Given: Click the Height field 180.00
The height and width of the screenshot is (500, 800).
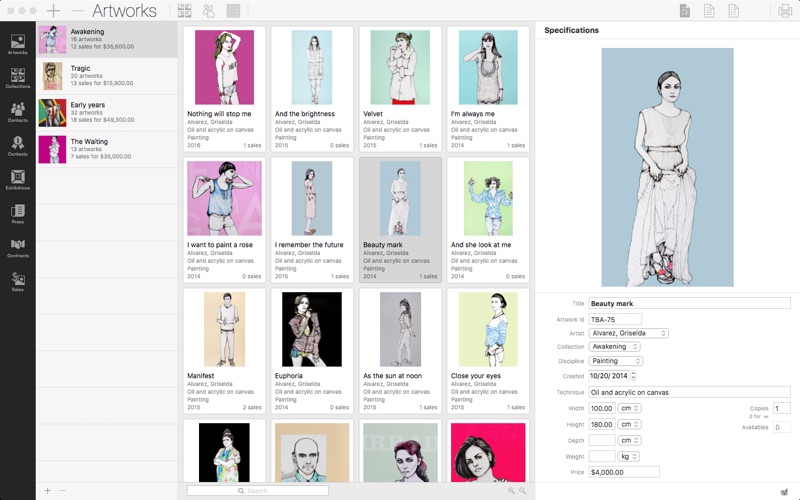Looking at the screenshot, I should coord(602,424).
